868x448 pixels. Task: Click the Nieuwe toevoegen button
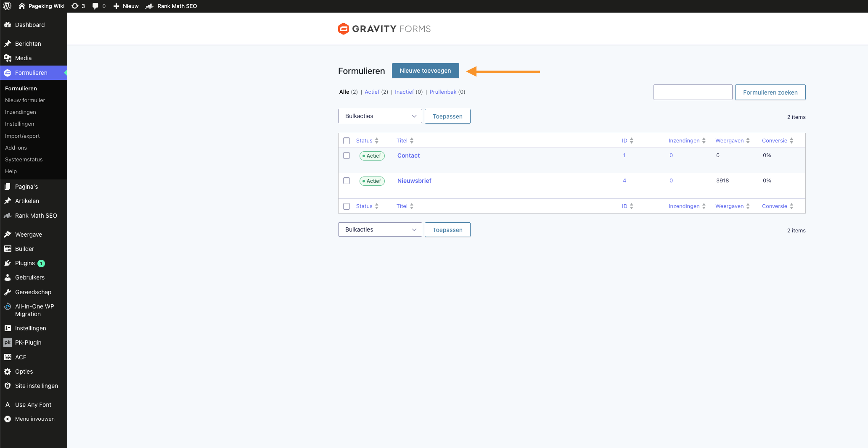point(425,71)
